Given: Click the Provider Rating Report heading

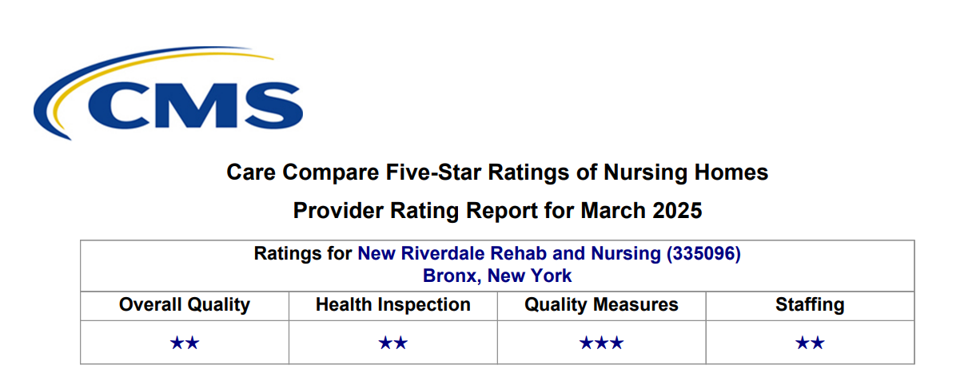Looking at the screenshot, I should click(497, 211).
